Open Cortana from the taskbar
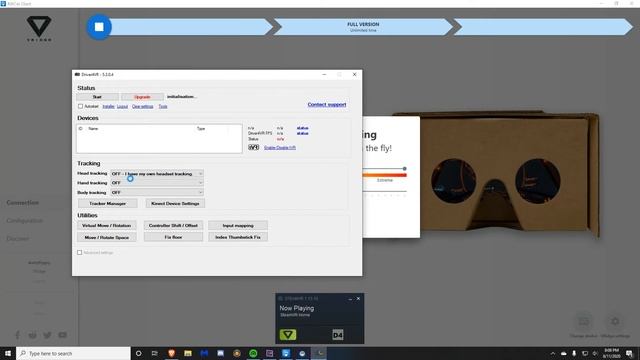 [138, 353]
